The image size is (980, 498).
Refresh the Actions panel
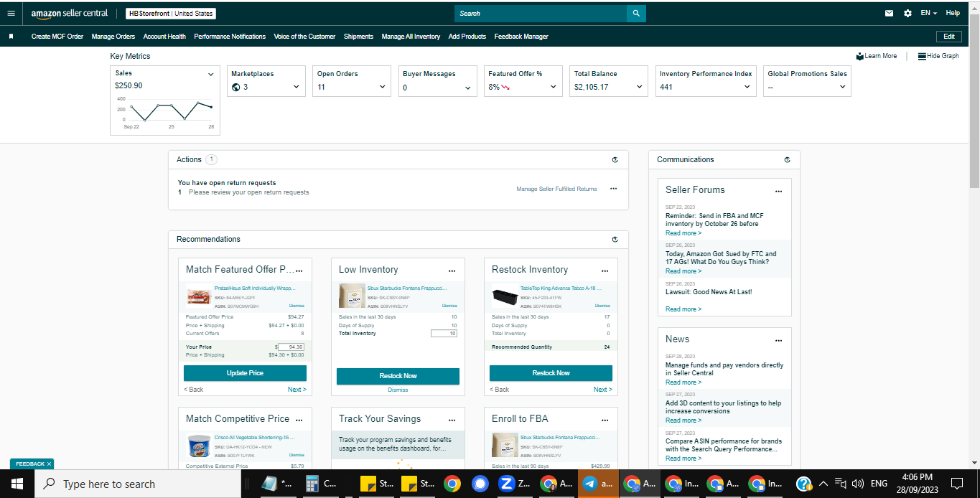(615, 160)
